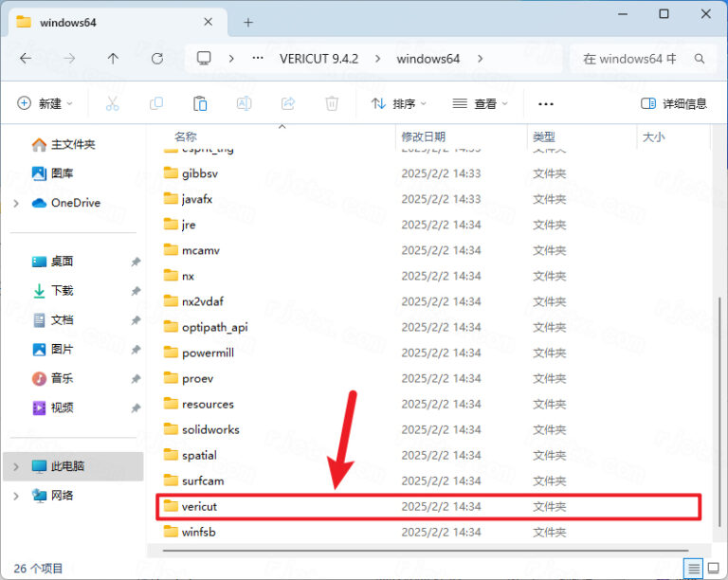Navigate up one folder level
This screenshot has width=728, height=580.
113,59
